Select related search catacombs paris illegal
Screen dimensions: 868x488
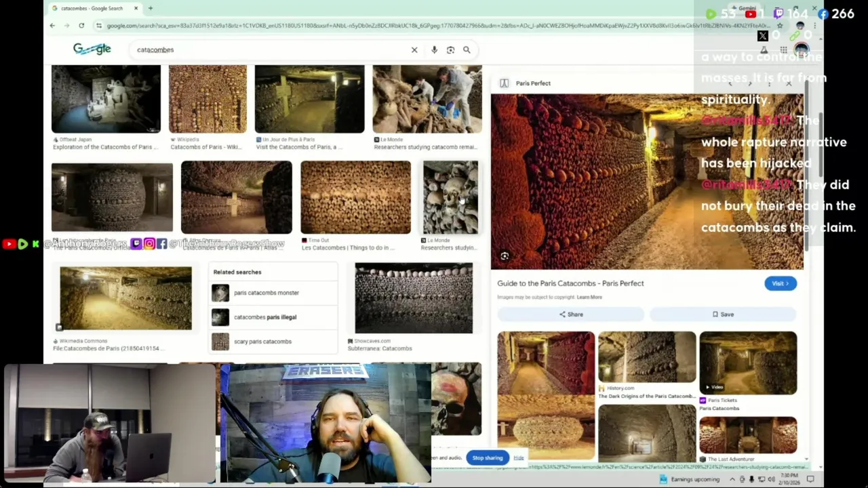(273, 317)
